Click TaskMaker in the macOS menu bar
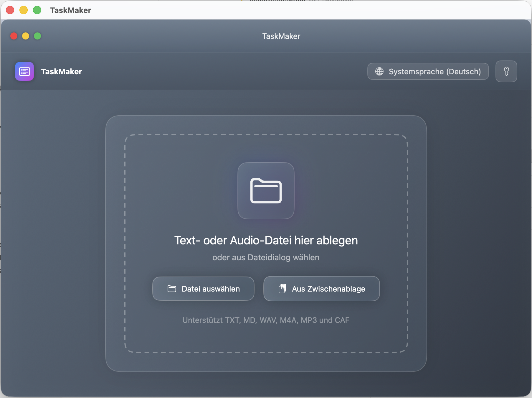This screenshot has height=398, width=532. 70,10
